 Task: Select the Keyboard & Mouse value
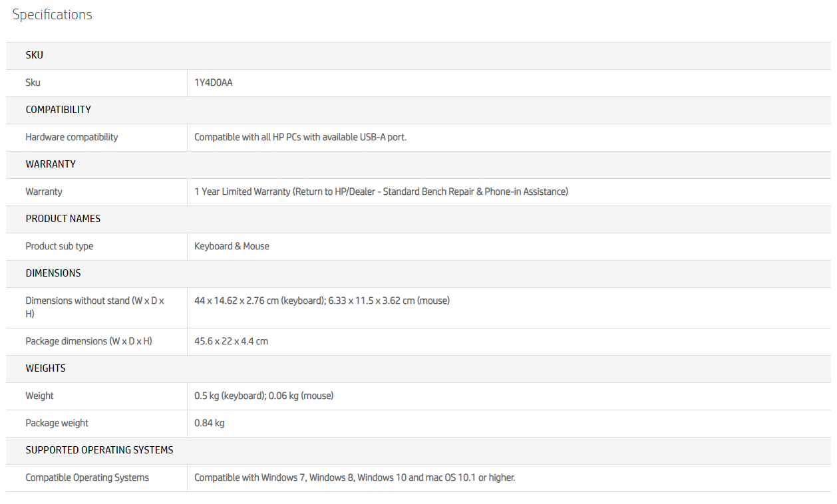point(232,246)
